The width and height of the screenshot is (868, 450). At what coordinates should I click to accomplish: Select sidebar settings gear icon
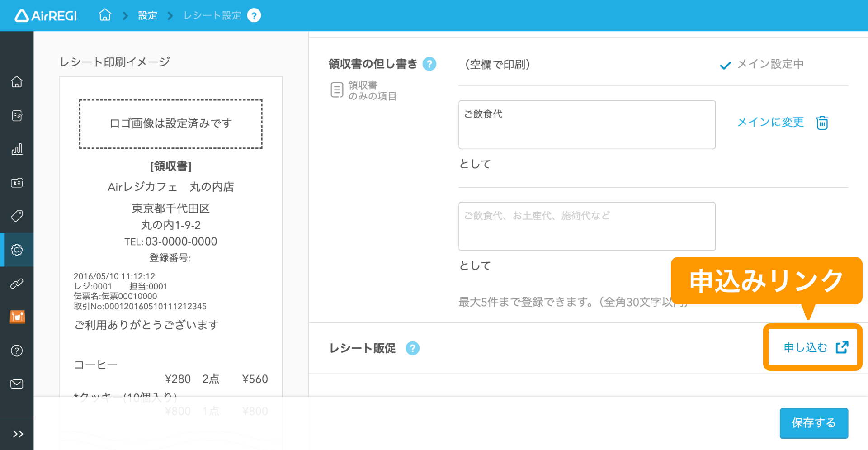(17, 250)
